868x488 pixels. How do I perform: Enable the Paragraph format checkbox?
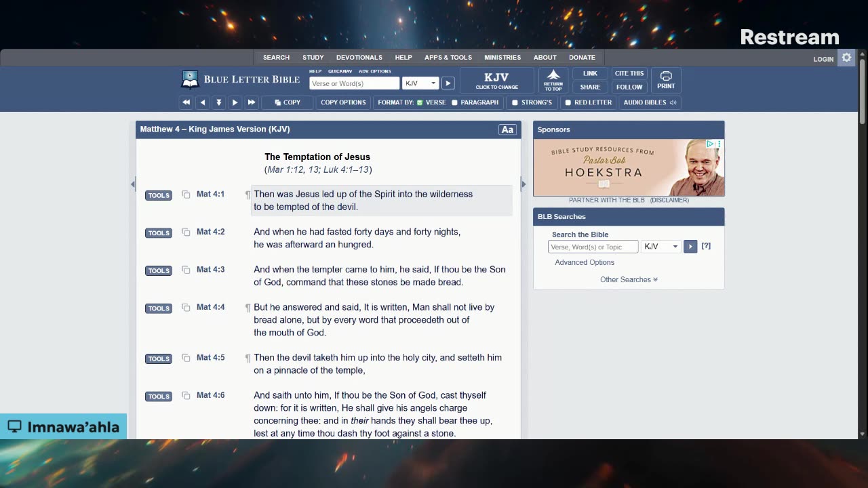point(455,103)
